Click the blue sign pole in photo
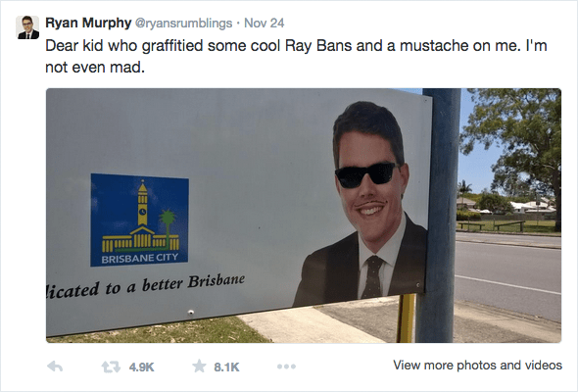Screen dimensions: 578x392 (438, 216)
